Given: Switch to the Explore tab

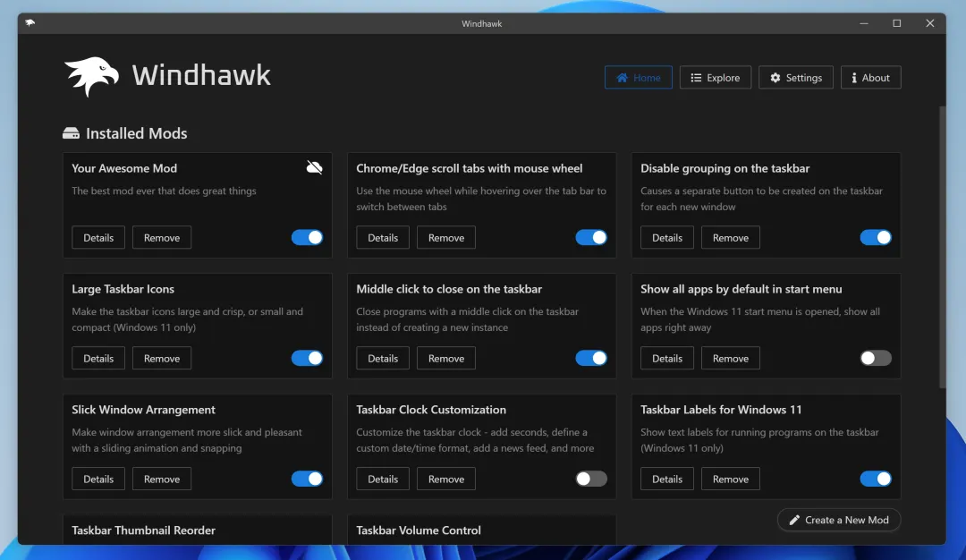Looking at the screenshot, I should point(716,78).
